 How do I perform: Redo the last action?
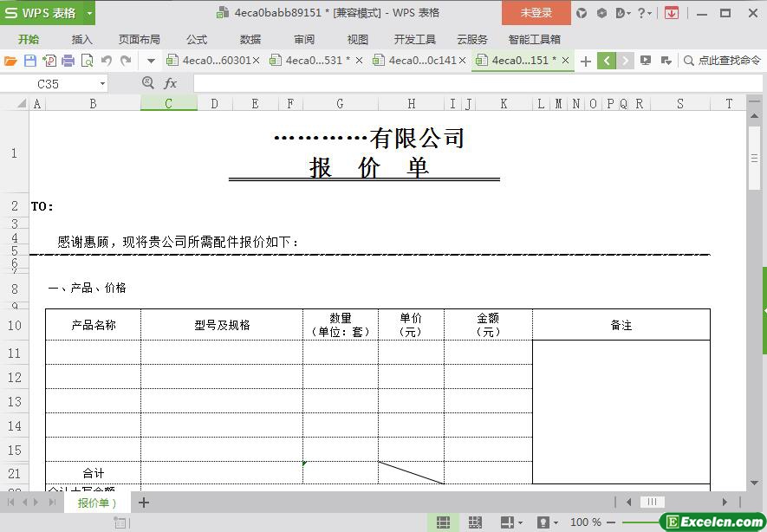pyautogui.click(x=127, y=61)
